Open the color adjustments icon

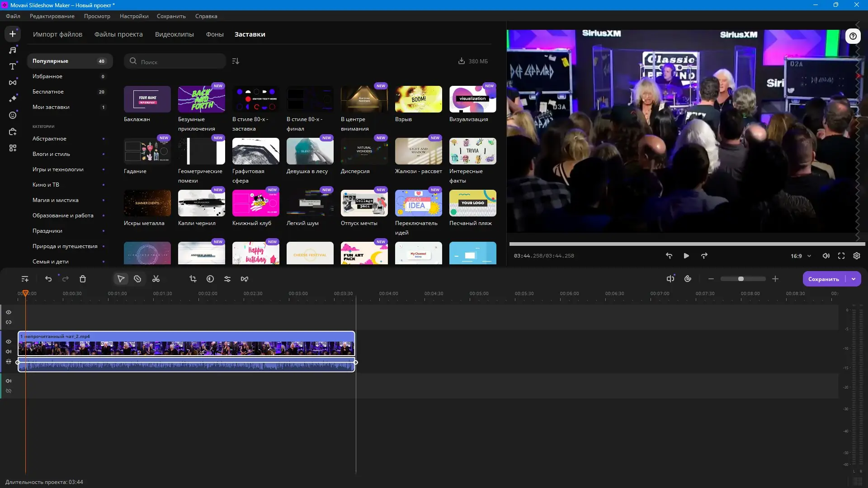[210, 279]
